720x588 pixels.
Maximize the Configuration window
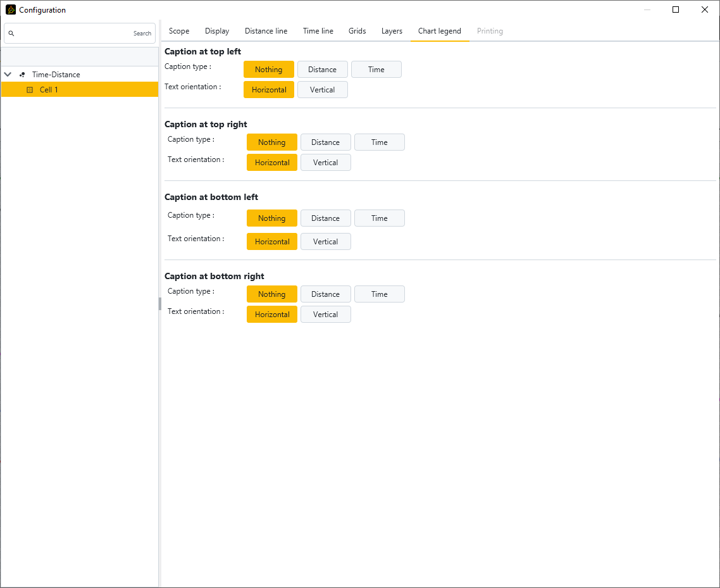[x=676, y=9]
